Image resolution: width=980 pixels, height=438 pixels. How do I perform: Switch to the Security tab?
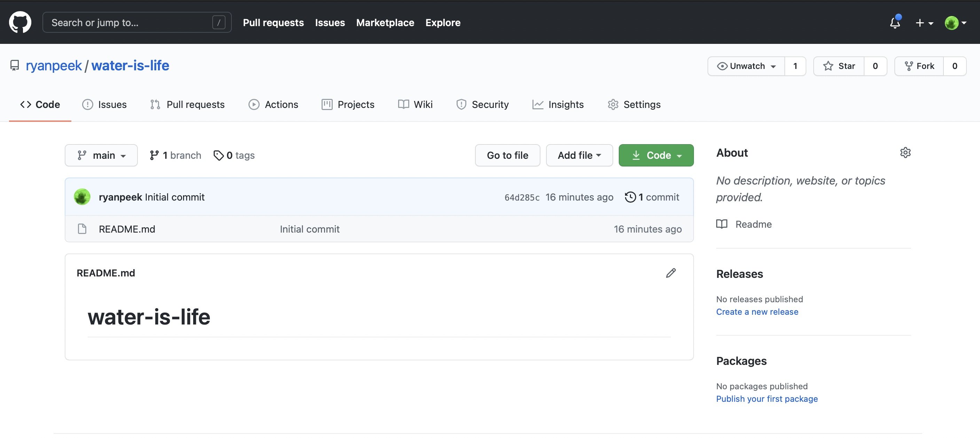coord(482,105)
